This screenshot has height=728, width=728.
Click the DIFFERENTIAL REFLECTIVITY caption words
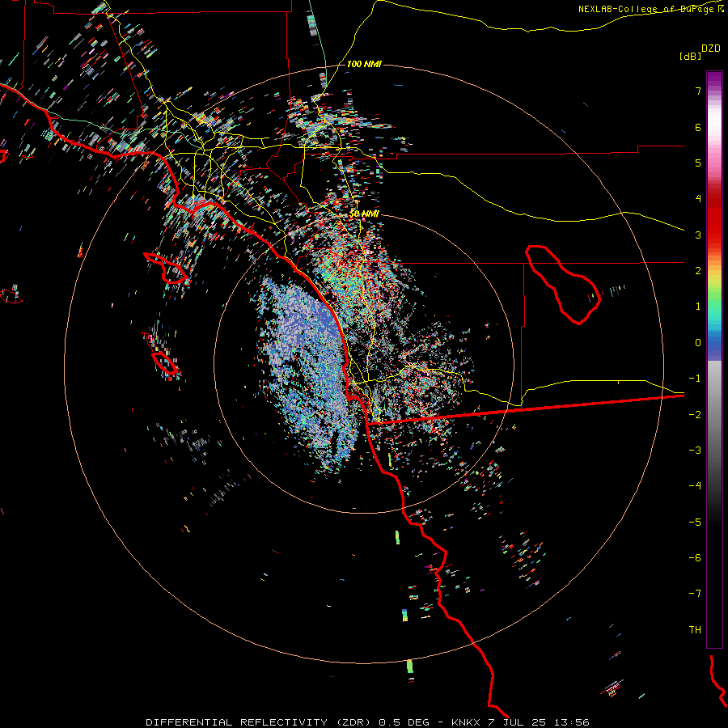tap(236, 722)
